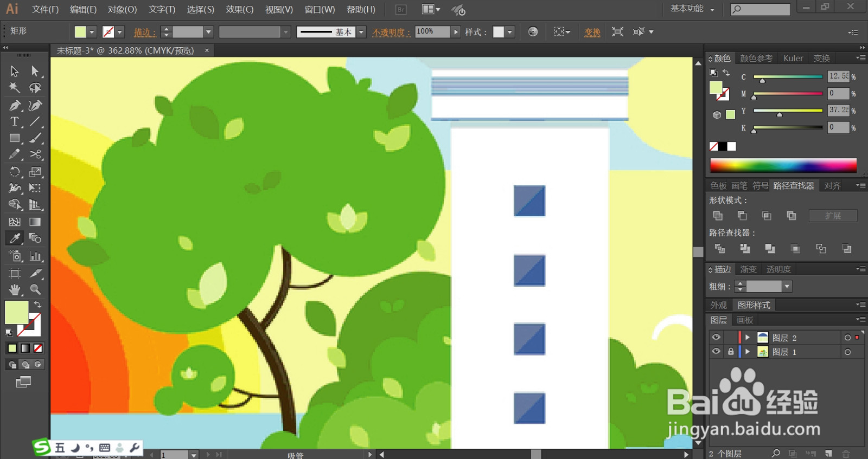Screen dimensions: 868x459
Task: Select the Blend tool
Action: (x=35, y=238)
